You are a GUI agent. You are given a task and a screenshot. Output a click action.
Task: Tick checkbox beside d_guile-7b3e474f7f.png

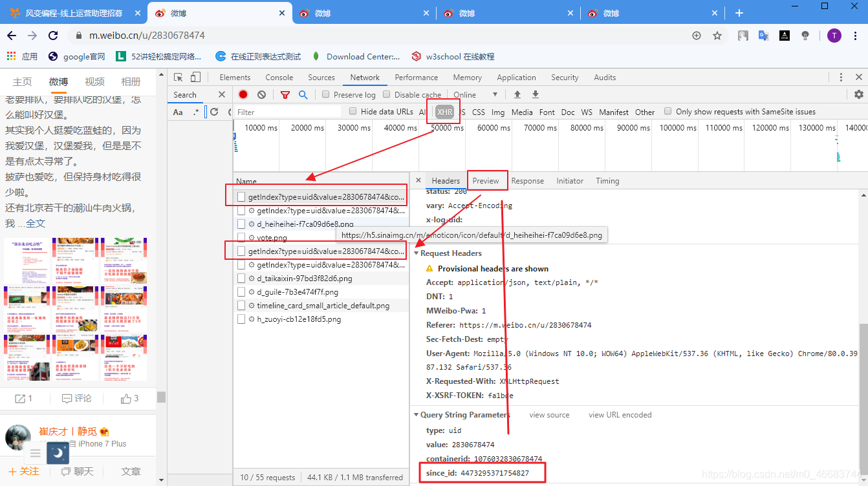click(241, 292)
